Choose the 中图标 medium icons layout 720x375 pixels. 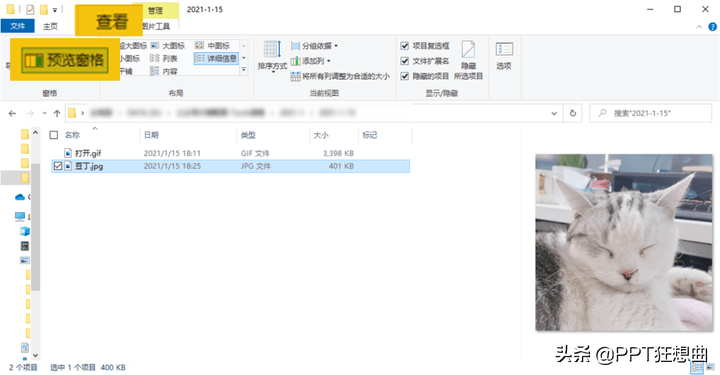(213, 45)
